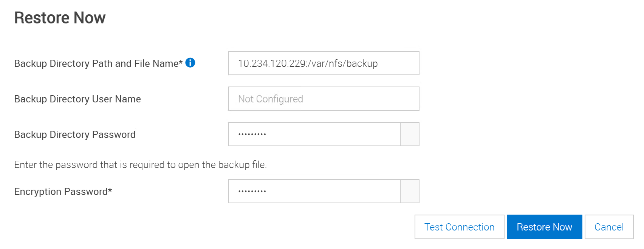The width and height of the screenshot is (644, 249).
Task: Click the blue info icon beside File Name
Action: tap(190, 63)
